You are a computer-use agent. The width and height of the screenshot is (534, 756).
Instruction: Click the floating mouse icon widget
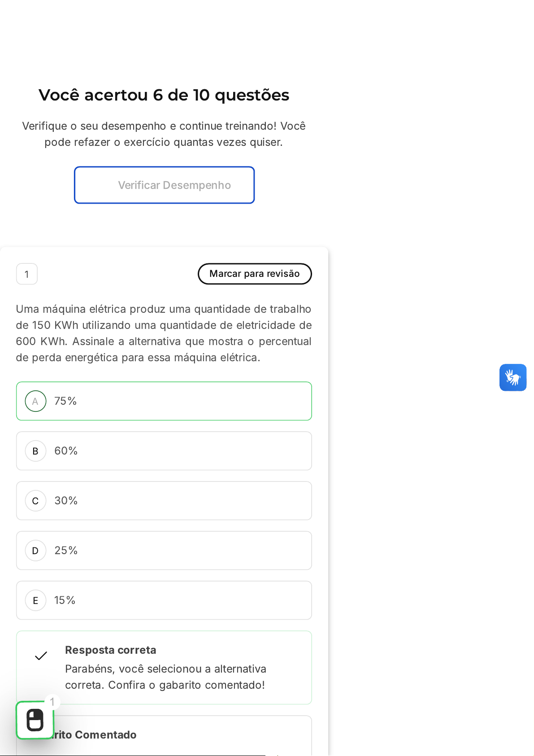click(x=35, y=720)
